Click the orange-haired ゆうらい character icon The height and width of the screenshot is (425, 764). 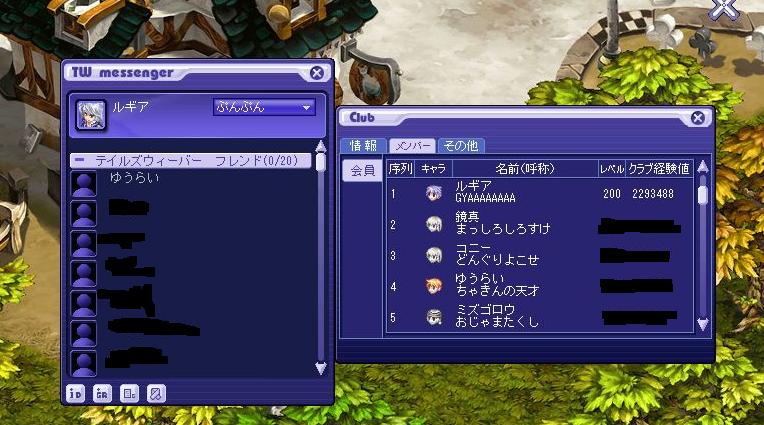pyautogui.click(x=433, y=286)
